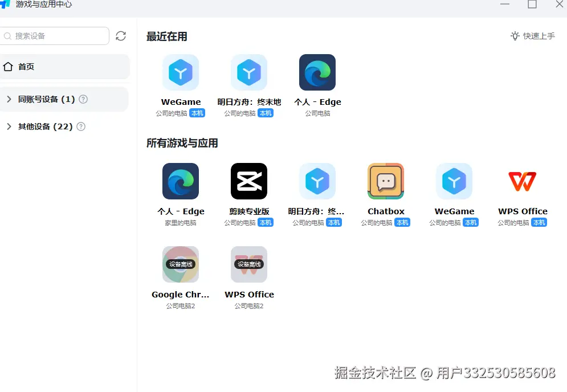Close the 游戏与应用中心 window
Image resolution: width=567 pixels, height=392 pixels.
coord(560,4)
